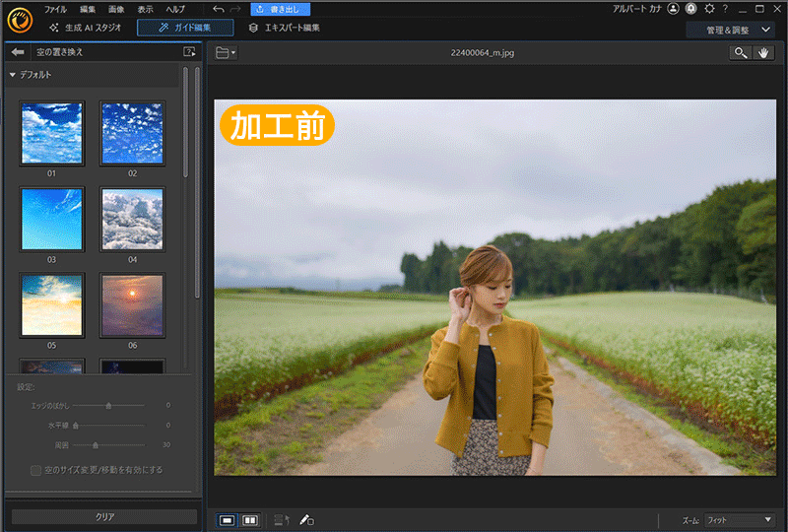Open the settings gear icon

point(709,9)
